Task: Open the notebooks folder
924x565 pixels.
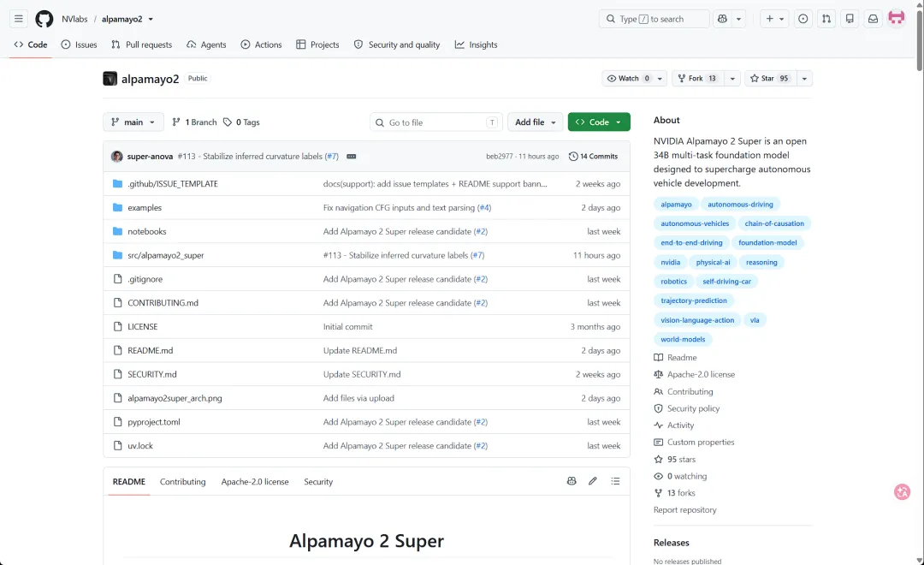Action: [x=147, y=231]
